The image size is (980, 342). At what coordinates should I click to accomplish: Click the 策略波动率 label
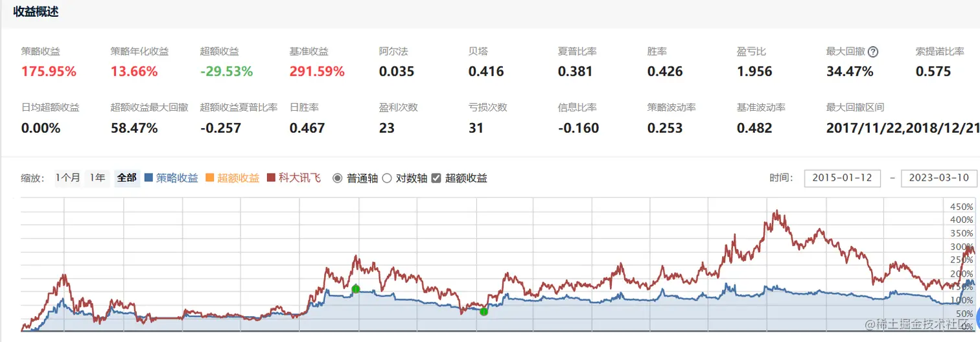[x=671, y=108]
